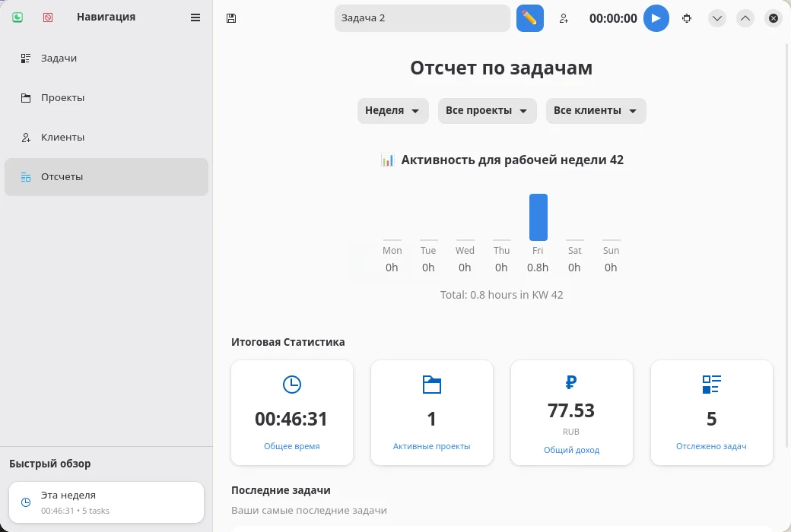791x532 pixels.
Task: Expand the down chevron near the timer
Action: point(716,18)
